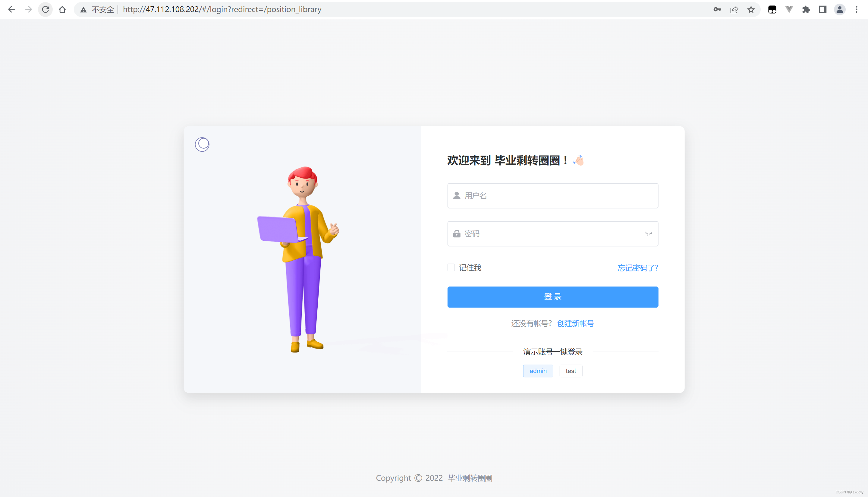Go forward in browser history
Viewport: 868px width, 497px height.
(x=28, y=9)
